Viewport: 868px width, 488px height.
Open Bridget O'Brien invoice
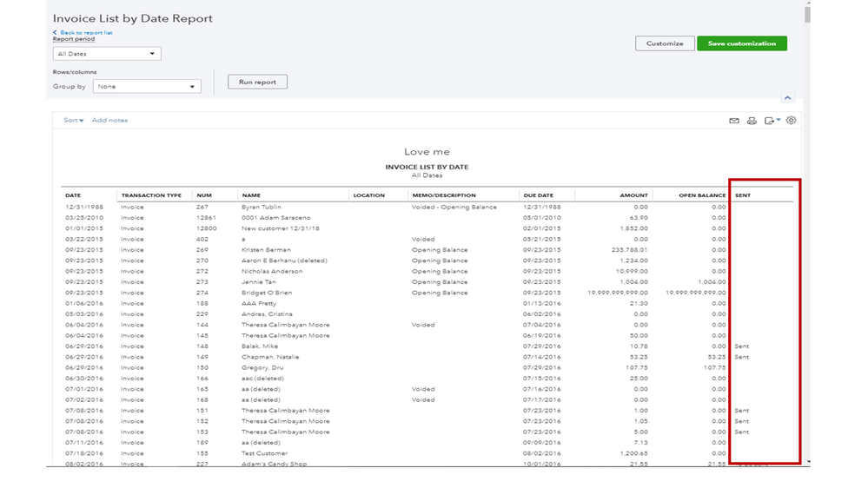(x=266, y=293)
